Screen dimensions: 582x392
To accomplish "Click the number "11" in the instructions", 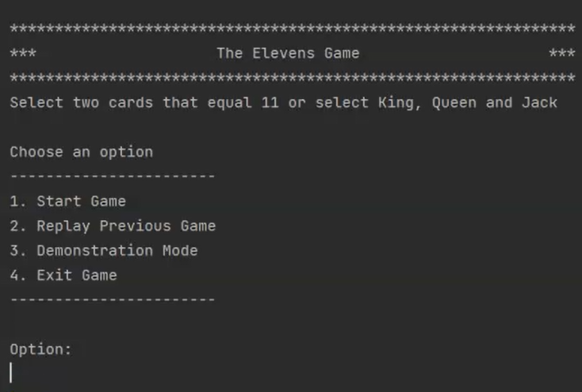I will [270, 102].
